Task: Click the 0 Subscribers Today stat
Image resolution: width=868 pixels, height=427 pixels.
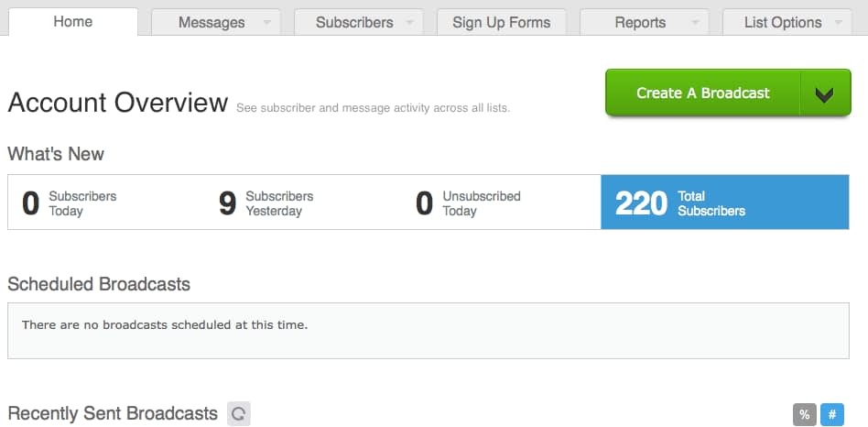Action: tap(70, 203)
